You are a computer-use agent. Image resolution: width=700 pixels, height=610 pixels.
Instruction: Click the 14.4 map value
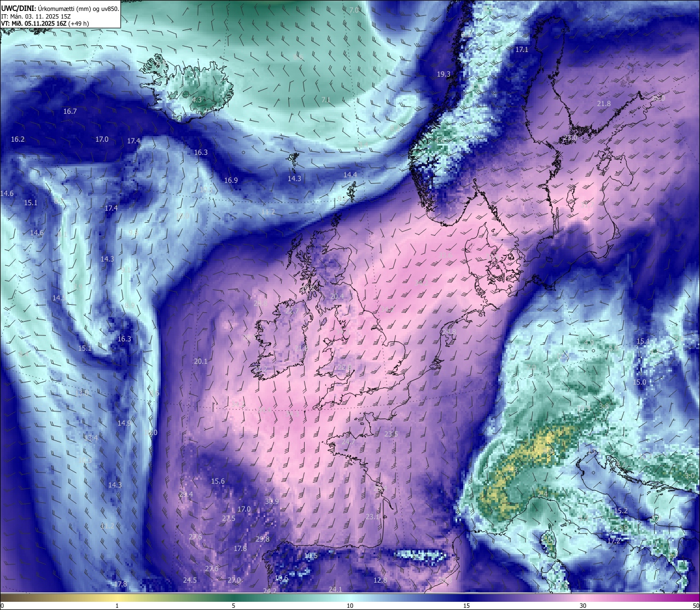click(x=350, y=175)
